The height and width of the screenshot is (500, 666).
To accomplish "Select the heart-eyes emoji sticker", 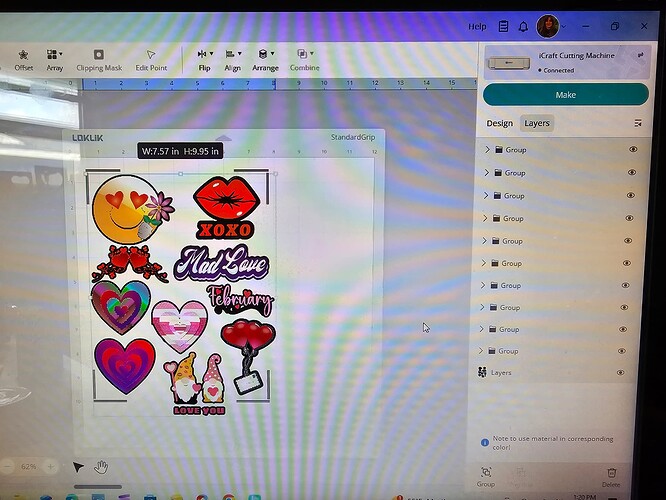I will tap(132, 209).
